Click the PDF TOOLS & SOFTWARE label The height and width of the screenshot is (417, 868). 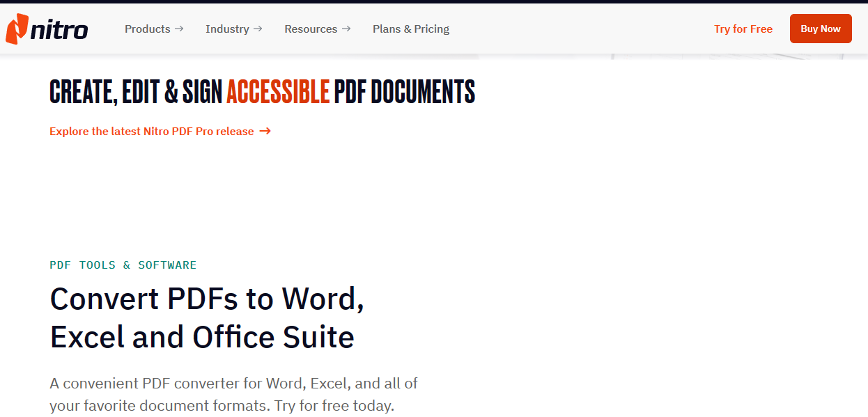(x=123, y=265)
